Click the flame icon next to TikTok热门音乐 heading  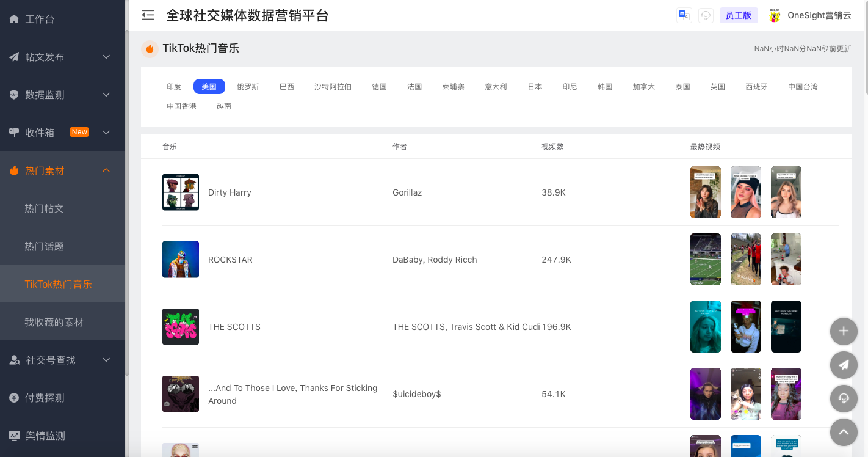pyautogui.click(x=150, y=49)
